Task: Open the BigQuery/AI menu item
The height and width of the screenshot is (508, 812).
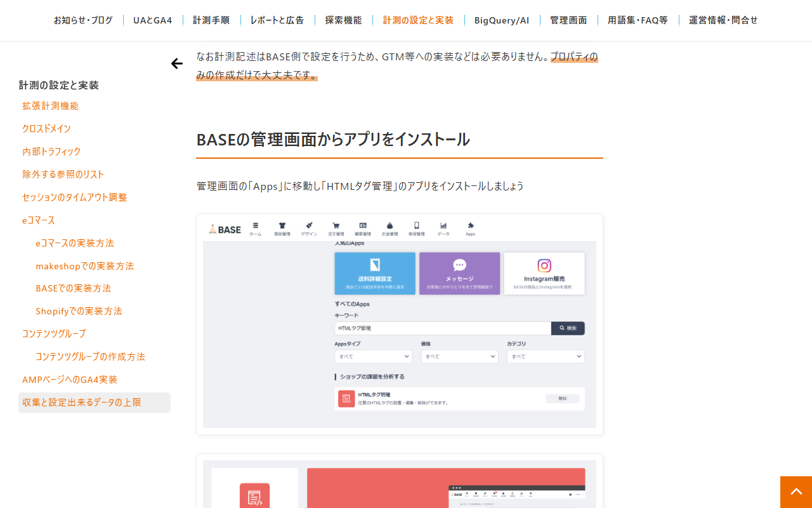Action: [x=502, y=20]
